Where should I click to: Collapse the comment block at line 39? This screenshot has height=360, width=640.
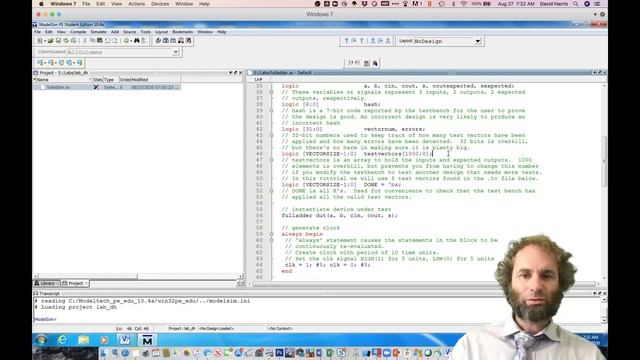pyautogui.click(x=271, y=111)
